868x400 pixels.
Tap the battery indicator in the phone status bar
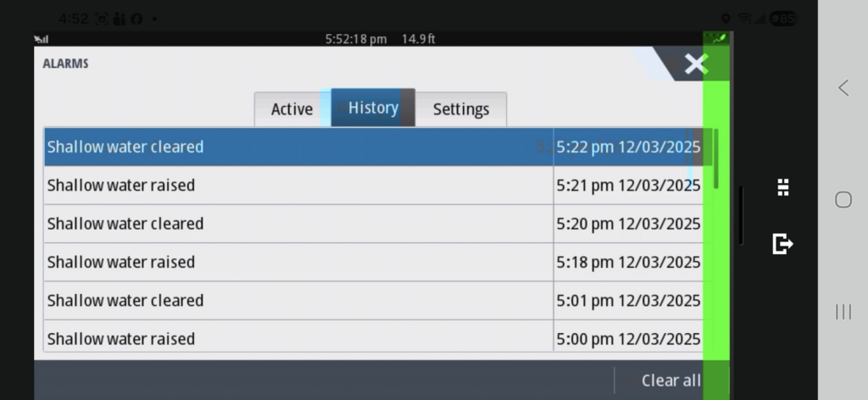coord(782,19)
